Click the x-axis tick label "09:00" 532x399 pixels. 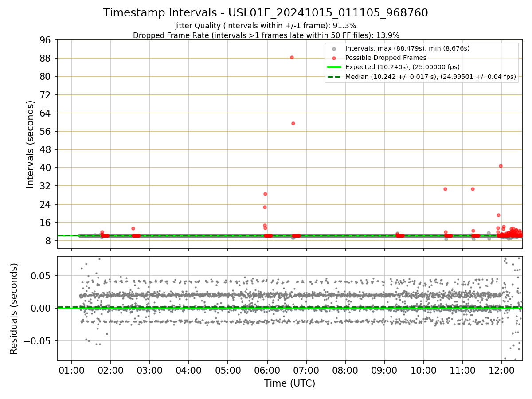click(384, 369)
